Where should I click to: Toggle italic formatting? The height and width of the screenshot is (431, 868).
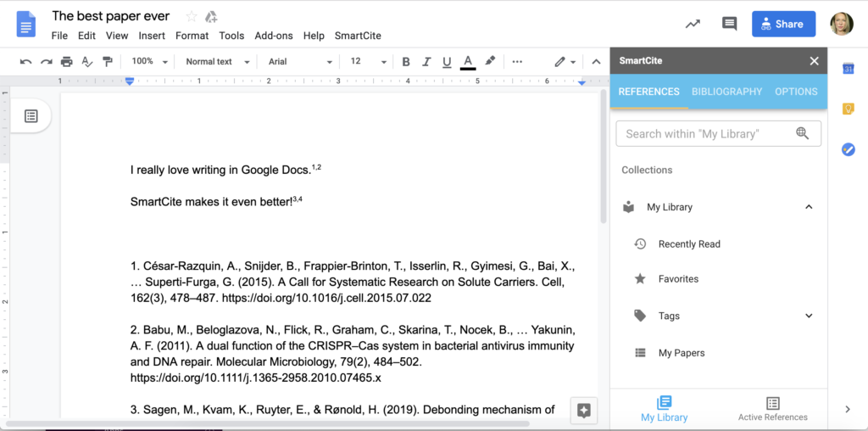(x=426, y=61)
